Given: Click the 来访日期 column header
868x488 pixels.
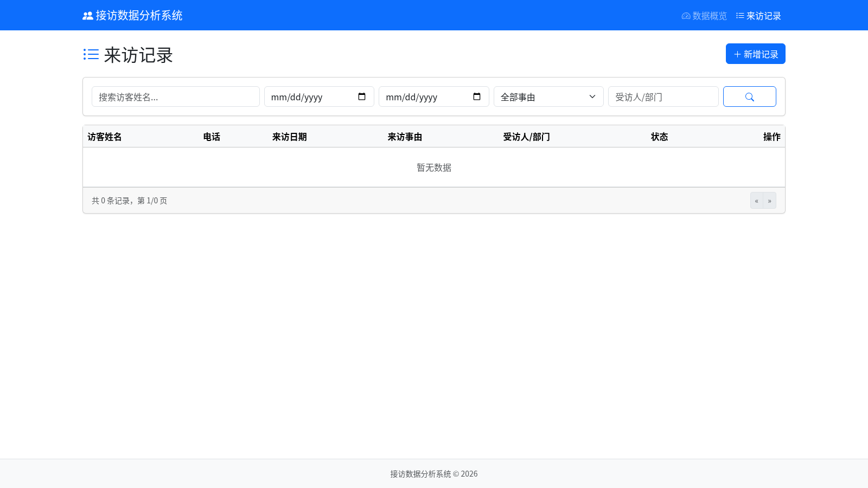Looking at the screenshot, I should pos(290,137).
